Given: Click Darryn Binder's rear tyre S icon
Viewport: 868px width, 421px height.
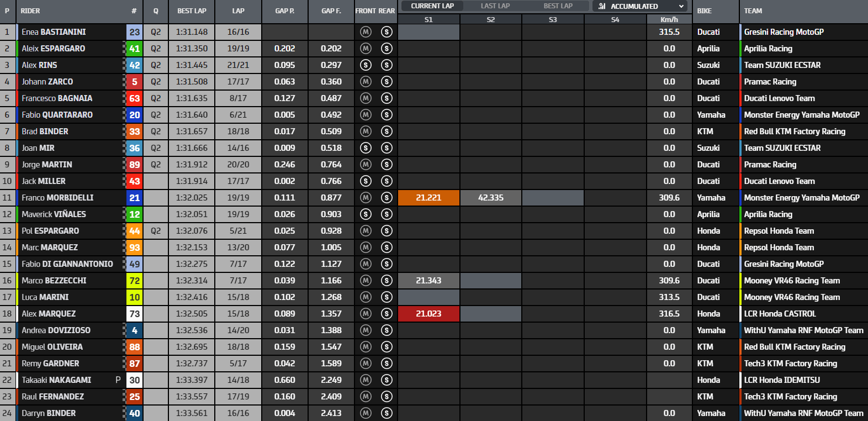Looking at the screenshot, I should point(387,413).
